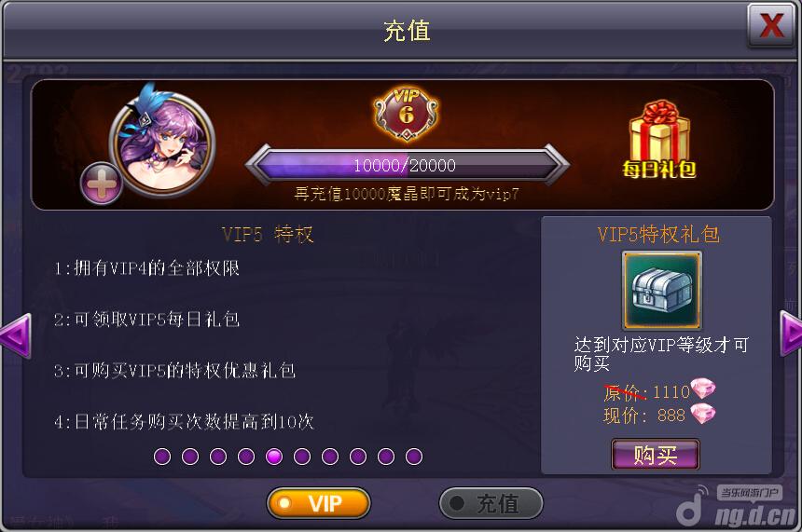Click the silver treasure chest icon

click(661, 291)
